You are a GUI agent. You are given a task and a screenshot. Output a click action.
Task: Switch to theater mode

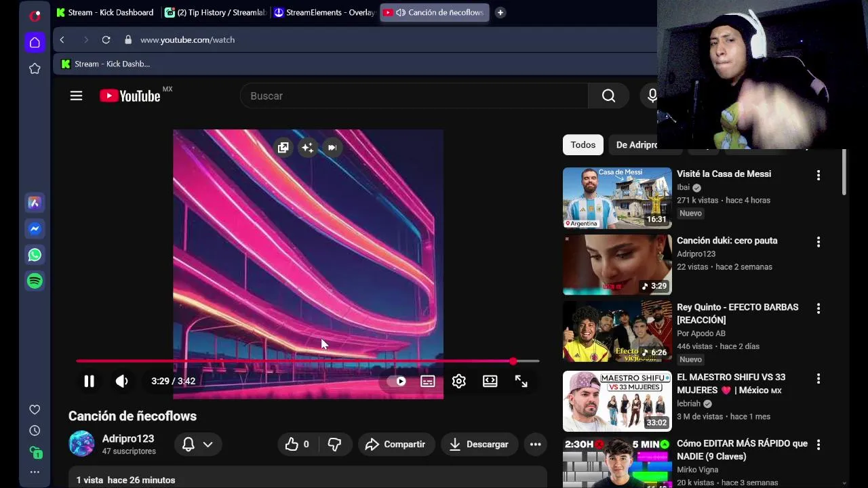pyautogui.click(x=490, y=381)
